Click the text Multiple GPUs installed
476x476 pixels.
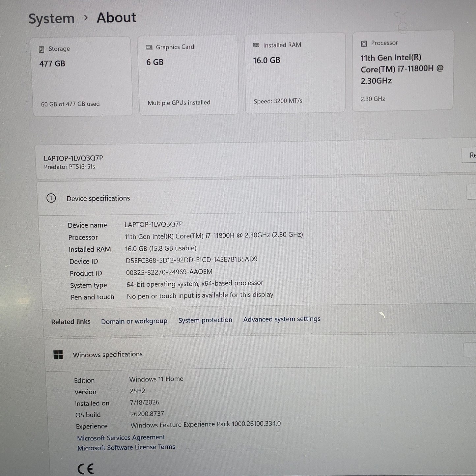(x=179, y=103)
